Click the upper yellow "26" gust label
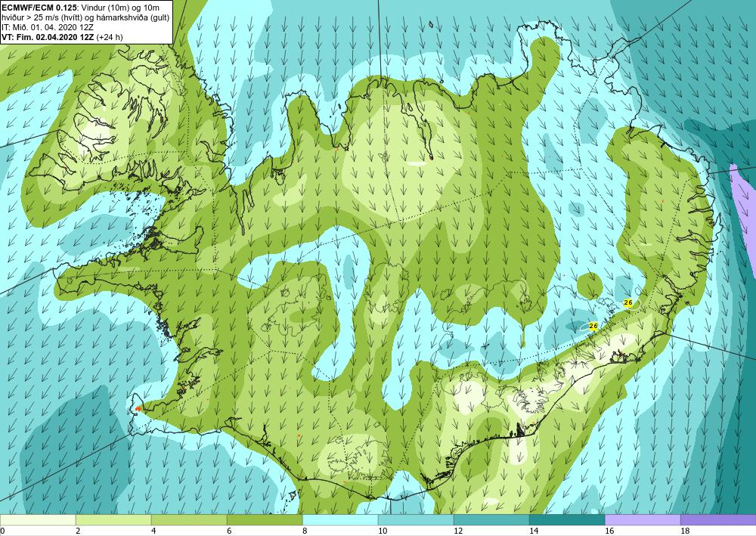756x536 pixels. click(627, 302)
